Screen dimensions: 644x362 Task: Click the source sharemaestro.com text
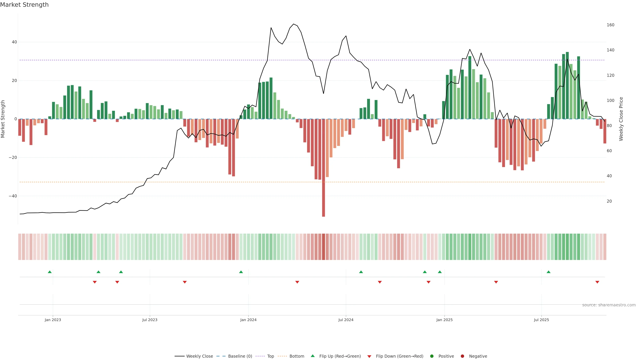click(609, 305)
